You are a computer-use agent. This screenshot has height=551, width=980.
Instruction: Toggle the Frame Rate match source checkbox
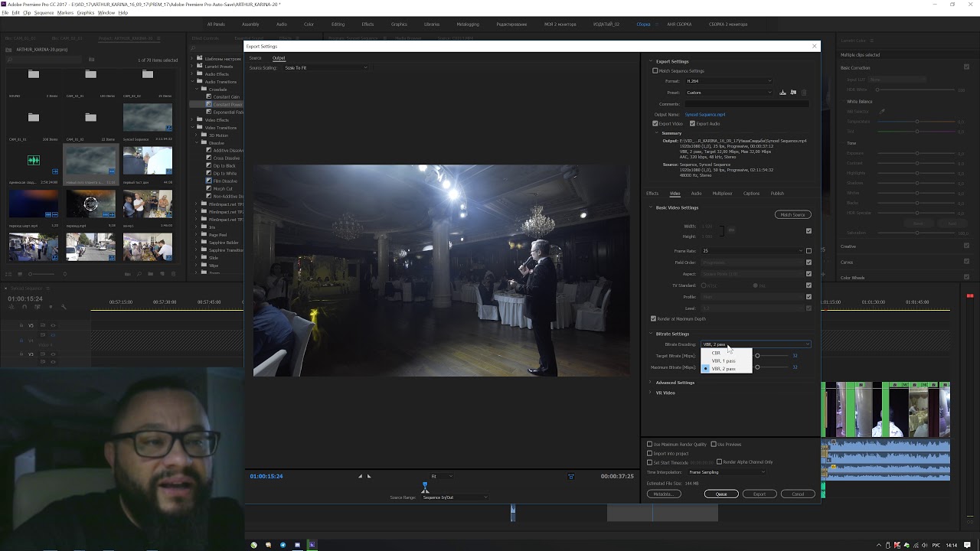(808, 251)
